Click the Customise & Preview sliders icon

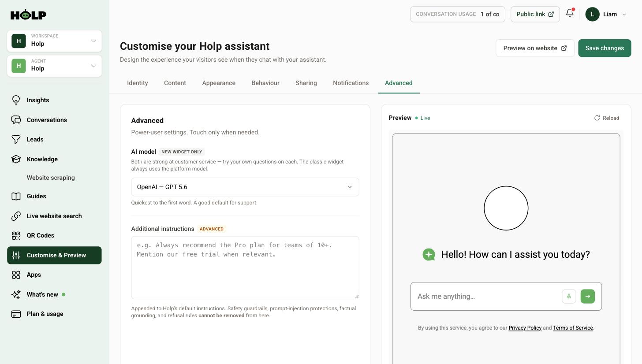16,255
